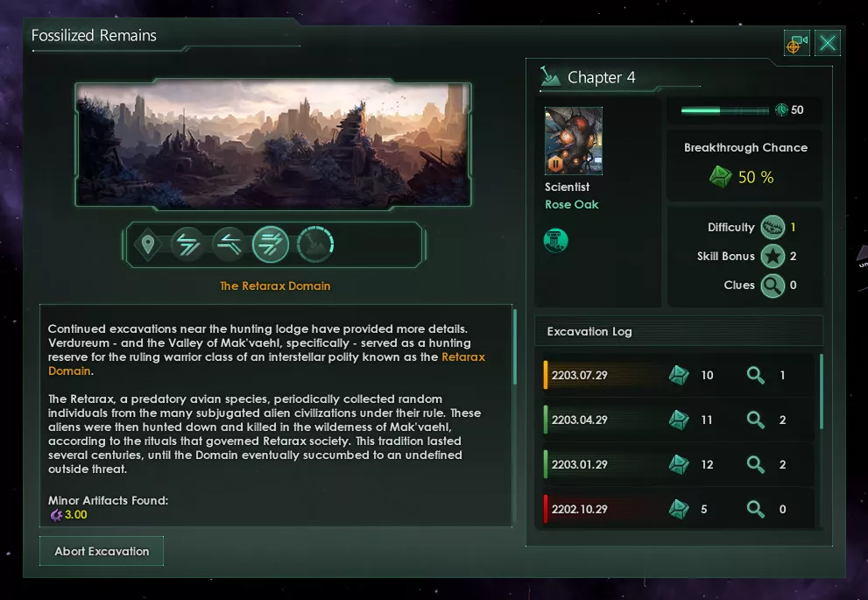Click the Excavation Log scrollbar
This screenshot has width=868, height=600.
point(821,391)
